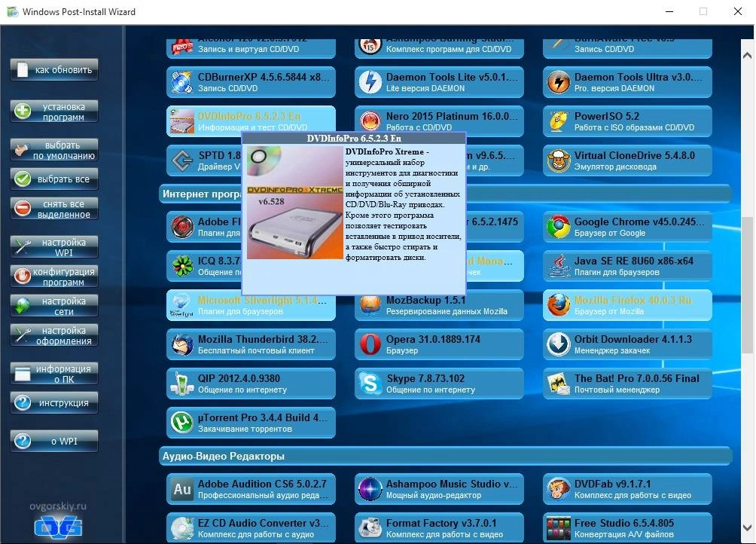Open 'настройка оформления' section
756x544 pixels.
(x=54, y=335)
